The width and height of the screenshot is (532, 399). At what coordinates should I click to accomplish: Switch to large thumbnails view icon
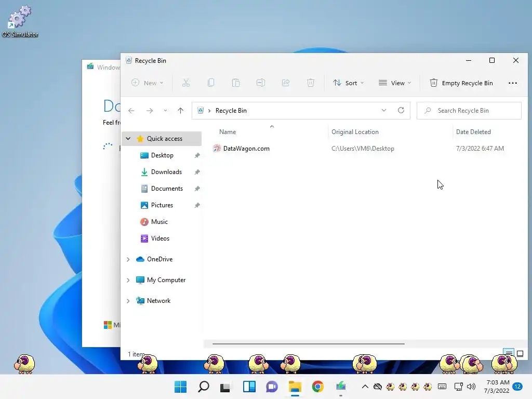coord(520,353)
